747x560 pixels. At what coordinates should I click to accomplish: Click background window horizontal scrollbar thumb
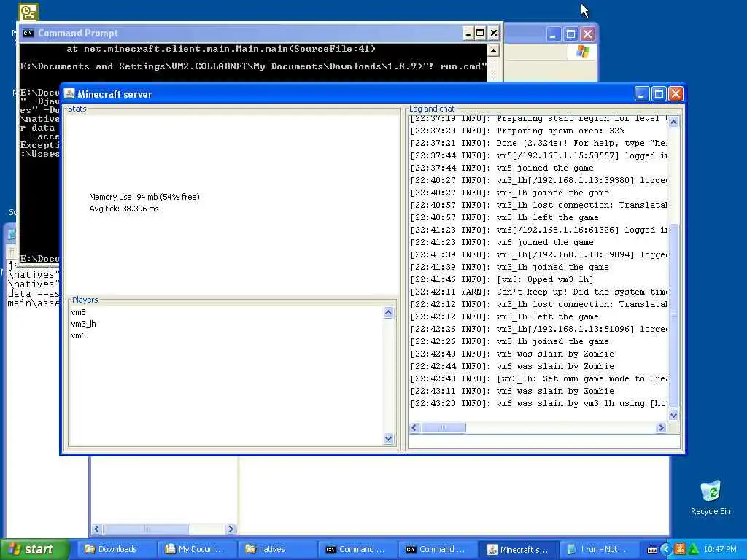[147, 529]
